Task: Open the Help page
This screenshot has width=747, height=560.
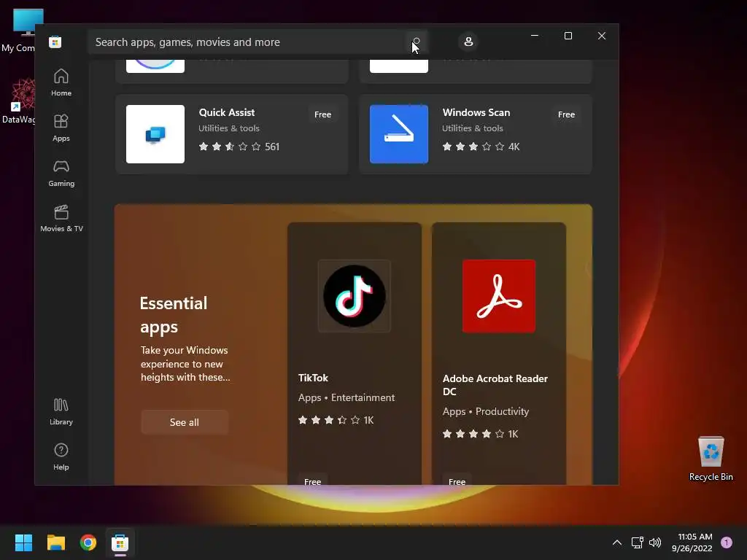Action: [61, 456]
